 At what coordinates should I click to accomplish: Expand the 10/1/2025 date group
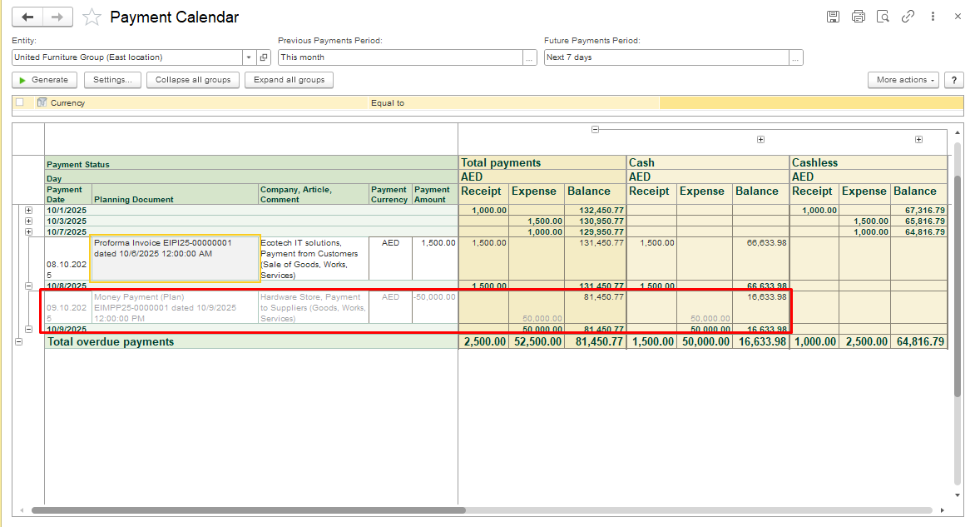pos(28,210)
